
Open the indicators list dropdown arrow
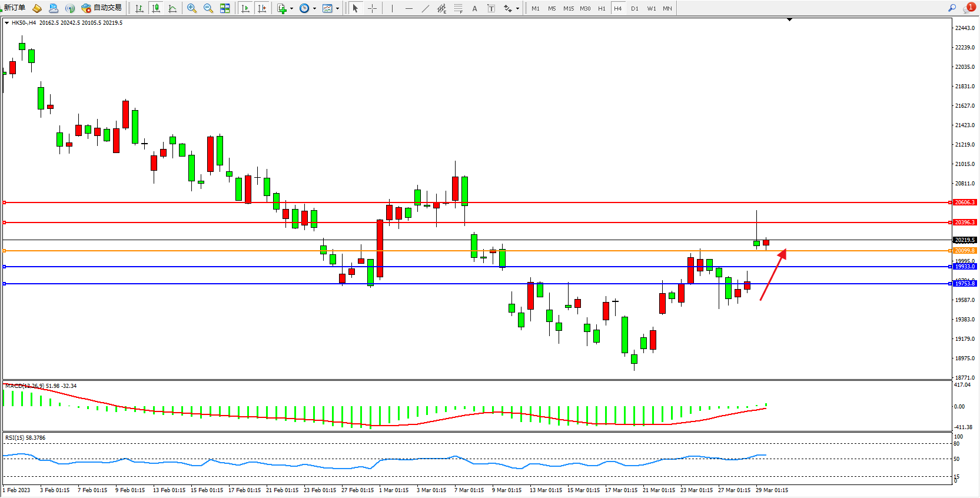[291, 8]
